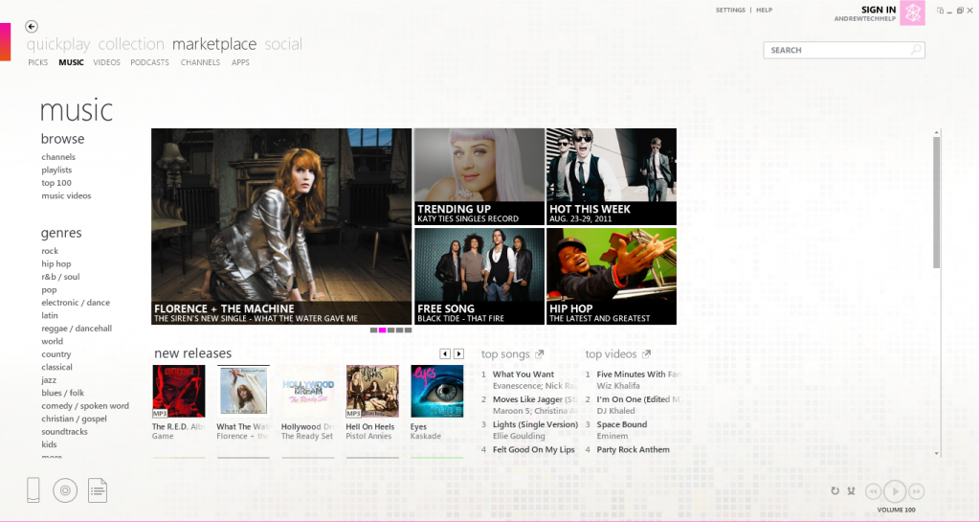Click song What You Want
This screenshot has height=522, width=980.
[x=523, y=374]
